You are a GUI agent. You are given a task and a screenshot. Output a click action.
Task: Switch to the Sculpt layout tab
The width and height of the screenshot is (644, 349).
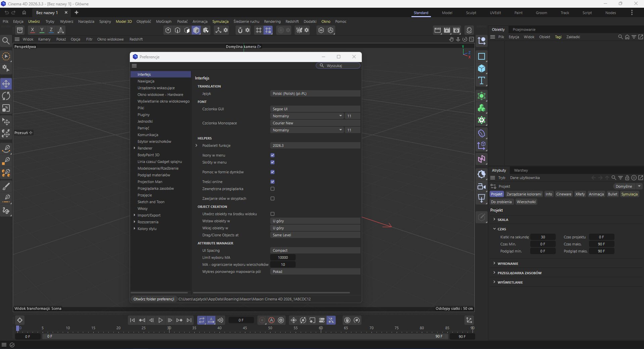(x=471, y=13)
